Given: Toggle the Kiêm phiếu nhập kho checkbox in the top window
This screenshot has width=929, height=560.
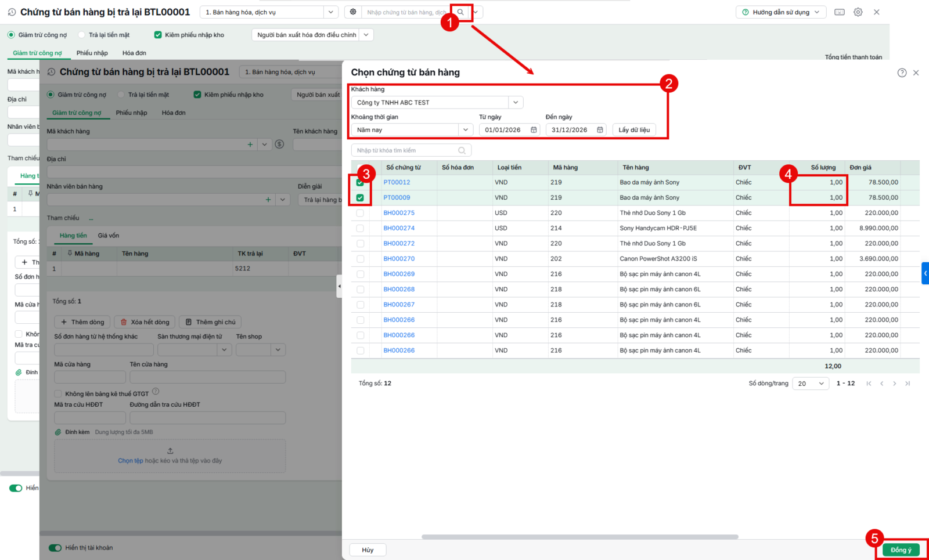Looking at the screenshot, I should click(x=158, y=35).
